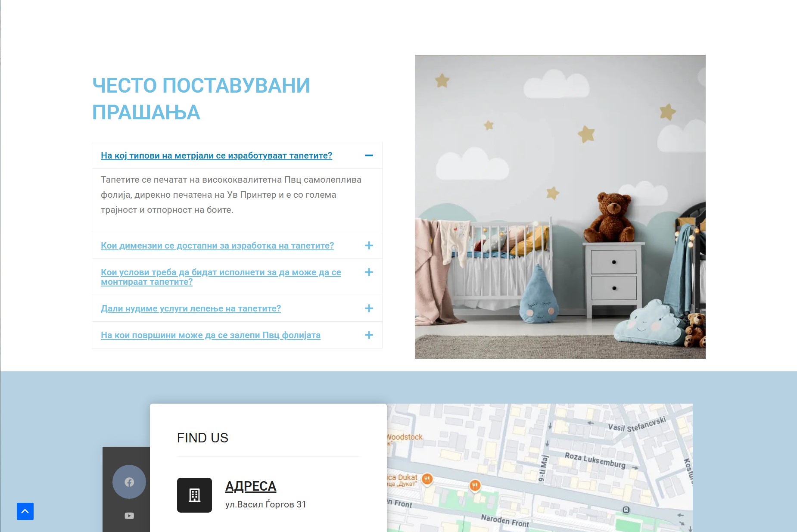Expand the question about површини за Пвц фолијата
This screenshot has height=532, width=797.
click(x=211, y=335)
